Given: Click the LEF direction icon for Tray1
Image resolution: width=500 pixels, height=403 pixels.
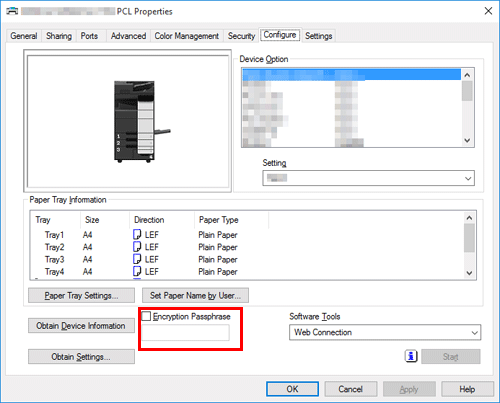Looking at the screenshot, I should tap(137, 235).
